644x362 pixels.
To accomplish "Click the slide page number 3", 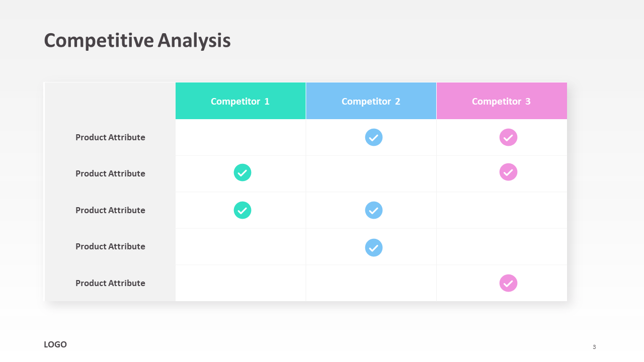I will [594, 347].
